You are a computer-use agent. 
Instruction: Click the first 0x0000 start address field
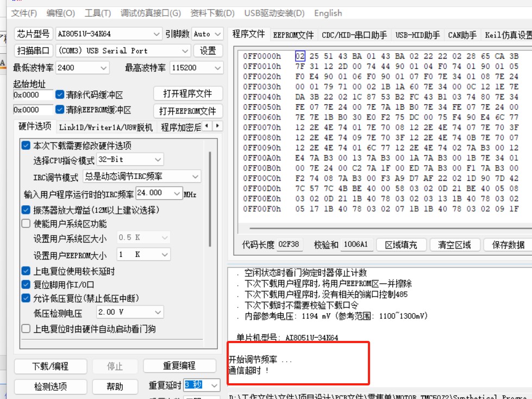[33, 95]
